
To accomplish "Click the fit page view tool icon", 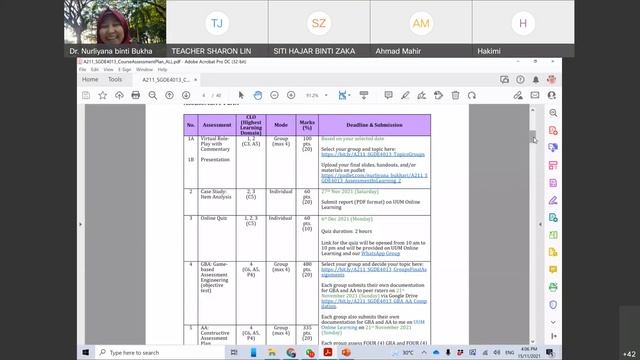I will 342,96.
